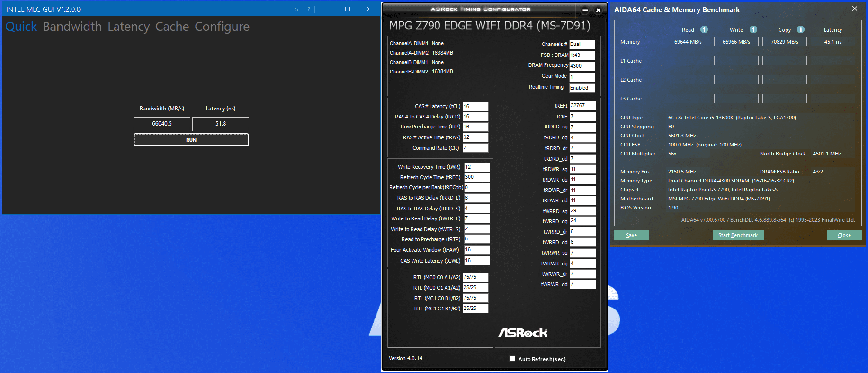
Task: Click the help question mark in MLC title bar
Action: point(309,9)
